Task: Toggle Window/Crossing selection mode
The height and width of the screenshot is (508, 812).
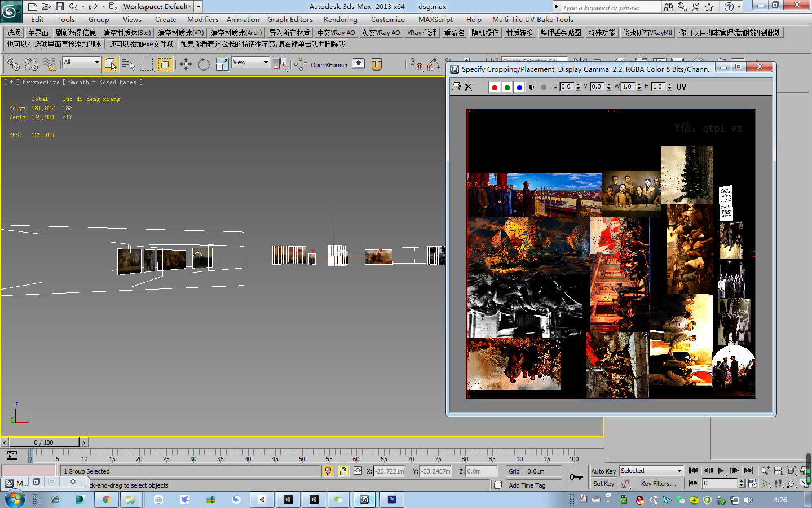Action: (x=165, y=64)
